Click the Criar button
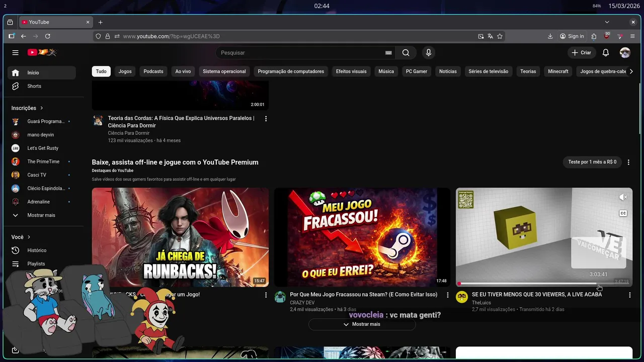 (x=582, y=53)
